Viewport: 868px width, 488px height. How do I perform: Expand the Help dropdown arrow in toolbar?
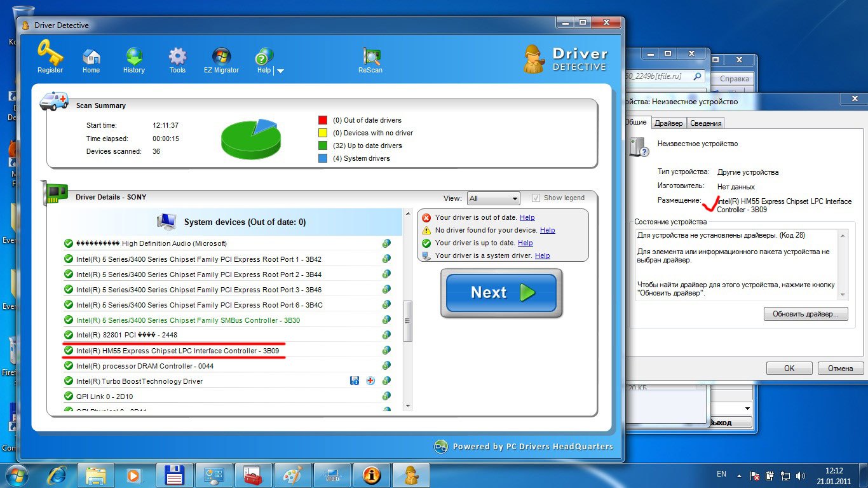point(280,71)
